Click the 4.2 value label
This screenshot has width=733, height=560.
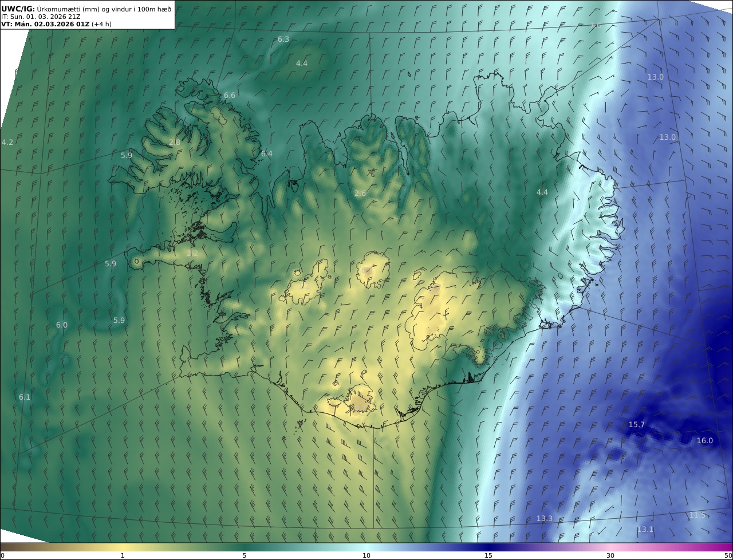coord(7,142)
